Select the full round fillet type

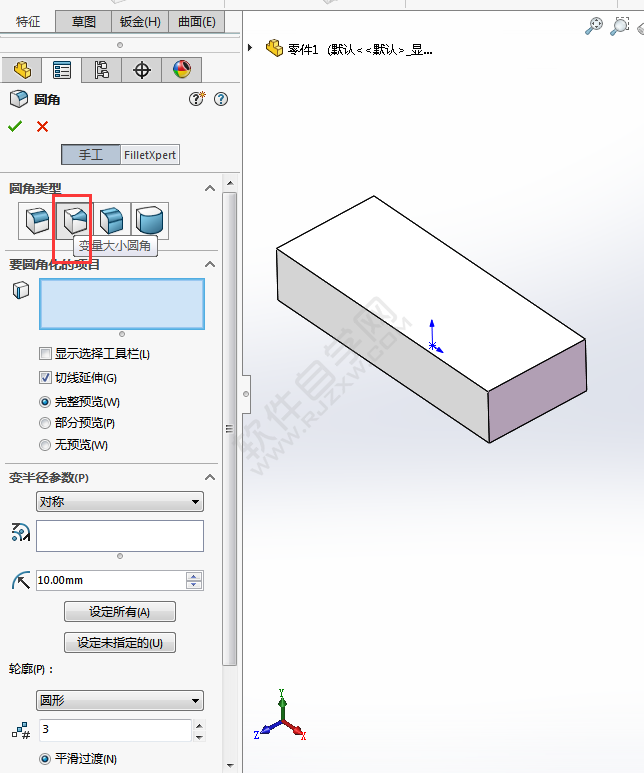149,220
